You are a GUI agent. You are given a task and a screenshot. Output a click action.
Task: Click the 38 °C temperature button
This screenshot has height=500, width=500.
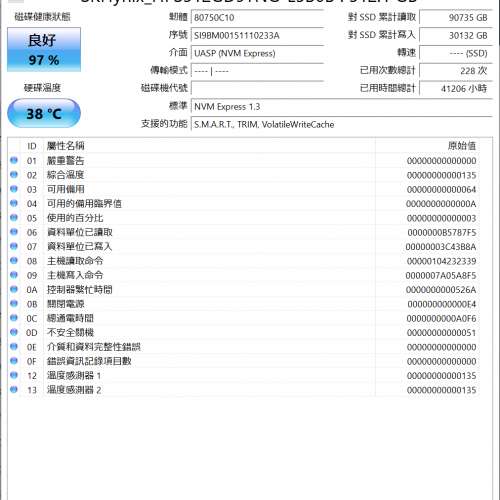point(44,113)
